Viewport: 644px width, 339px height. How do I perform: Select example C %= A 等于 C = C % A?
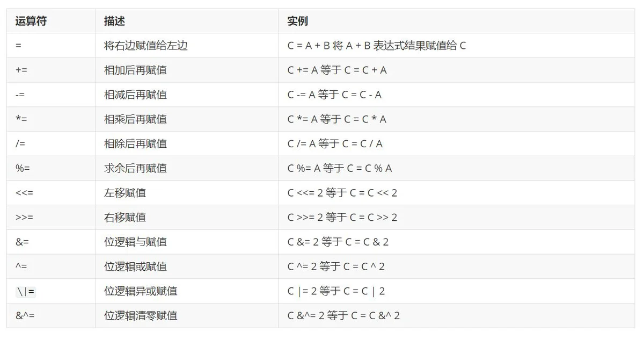340,169
